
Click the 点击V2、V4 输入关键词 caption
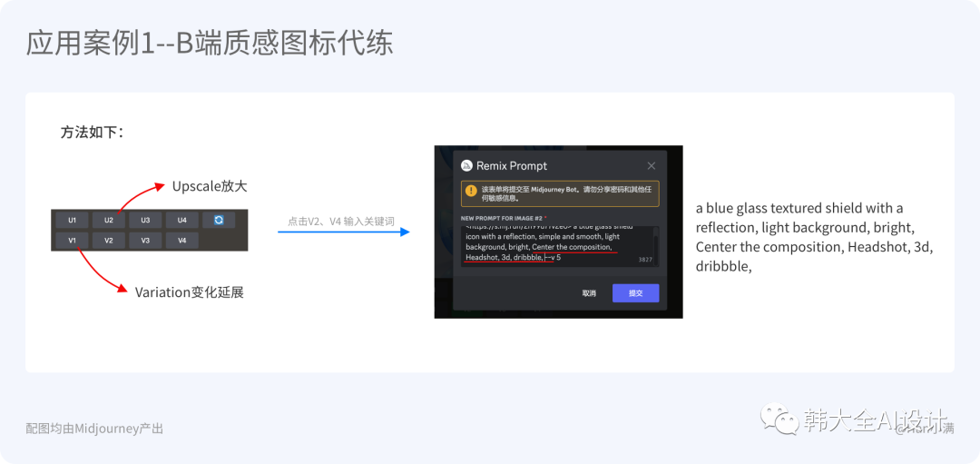340,221
